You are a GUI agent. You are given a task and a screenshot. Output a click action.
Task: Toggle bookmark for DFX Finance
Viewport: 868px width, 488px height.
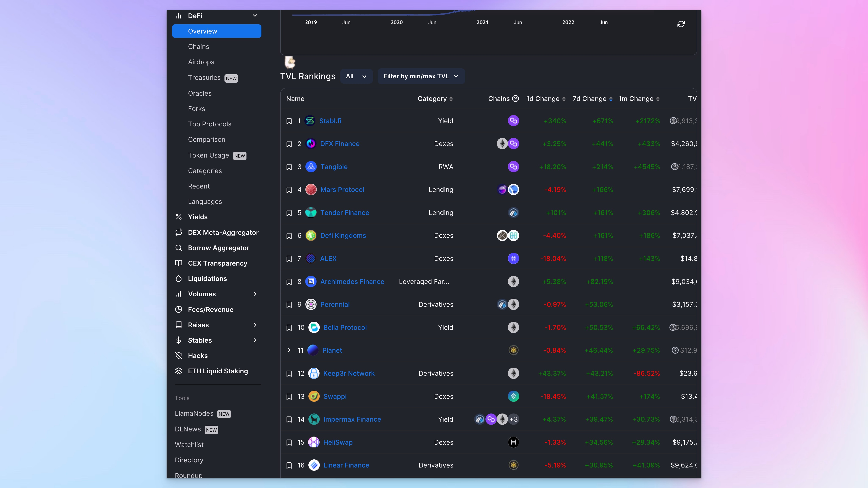(x=289, y=144)
